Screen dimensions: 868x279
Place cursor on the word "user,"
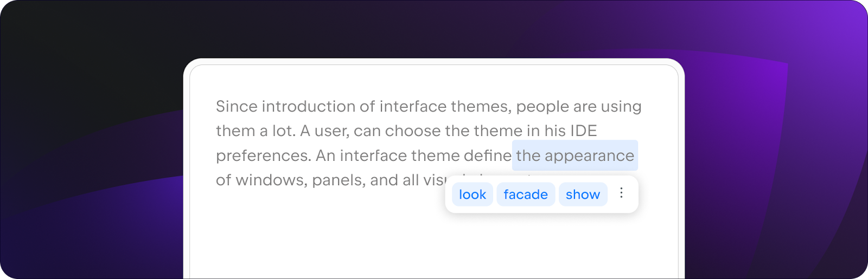[332, 132]
